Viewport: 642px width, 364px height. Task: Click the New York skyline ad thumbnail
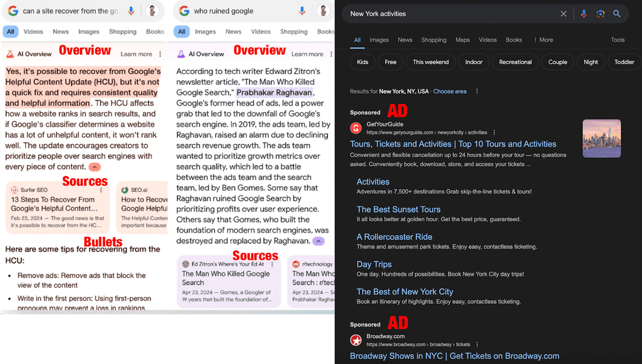coord(602,138)
